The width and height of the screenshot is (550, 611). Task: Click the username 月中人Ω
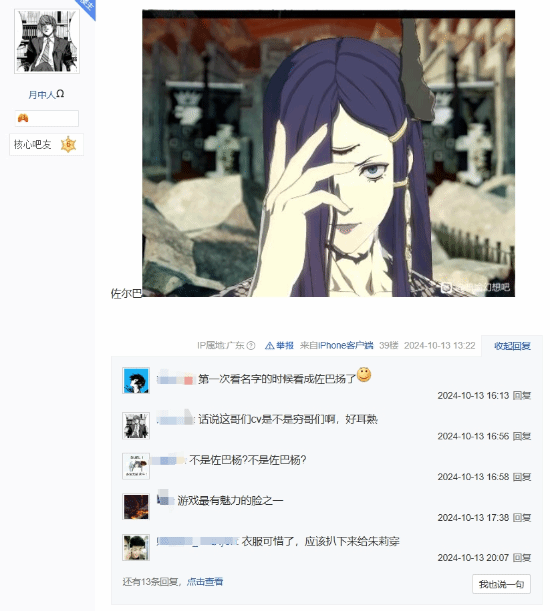[x=46, y=94]
